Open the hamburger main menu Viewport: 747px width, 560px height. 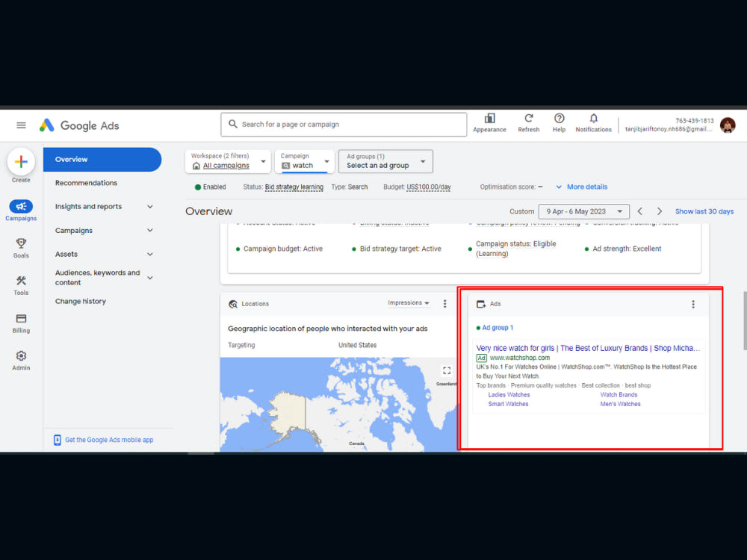pyautogui.click(x=21, y=125)
